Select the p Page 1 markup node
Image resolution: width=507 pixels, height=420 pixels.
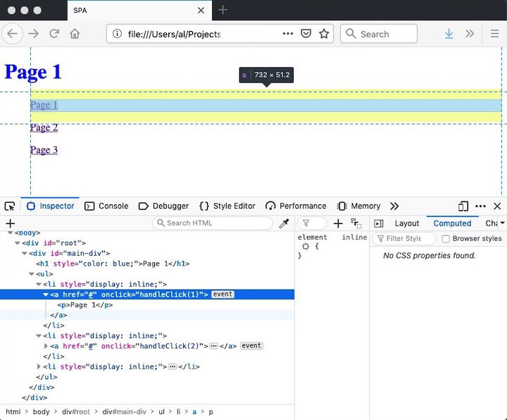pyautogui.click(x=85, y=305)
